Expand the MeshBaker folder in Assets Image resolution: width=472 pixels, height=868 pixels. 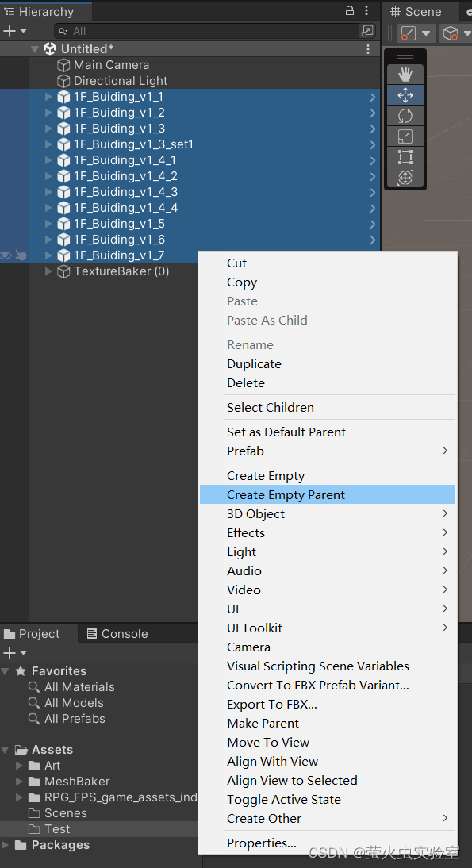pos(19,781)
